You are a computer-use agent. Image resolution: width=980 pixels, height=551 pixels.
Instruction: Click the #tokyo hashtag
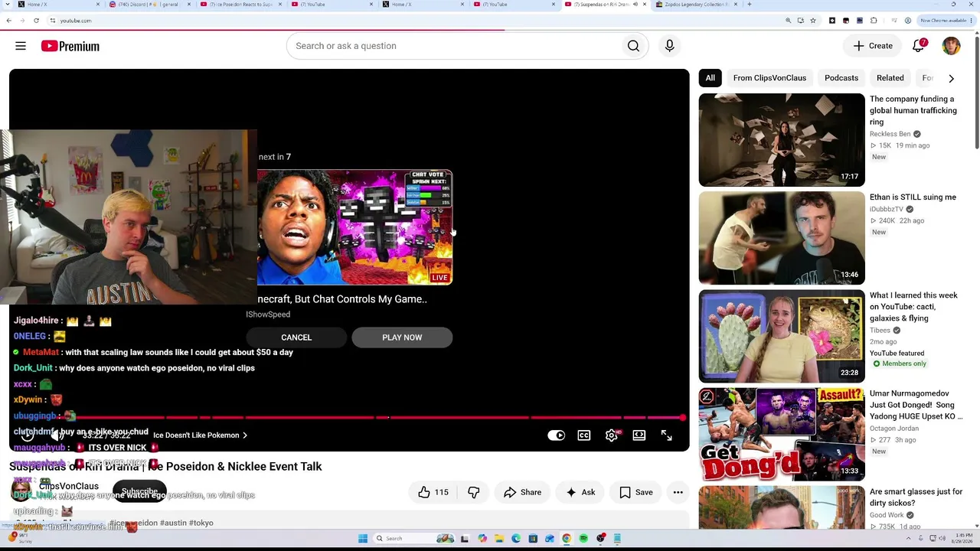(x=201, y=523)
